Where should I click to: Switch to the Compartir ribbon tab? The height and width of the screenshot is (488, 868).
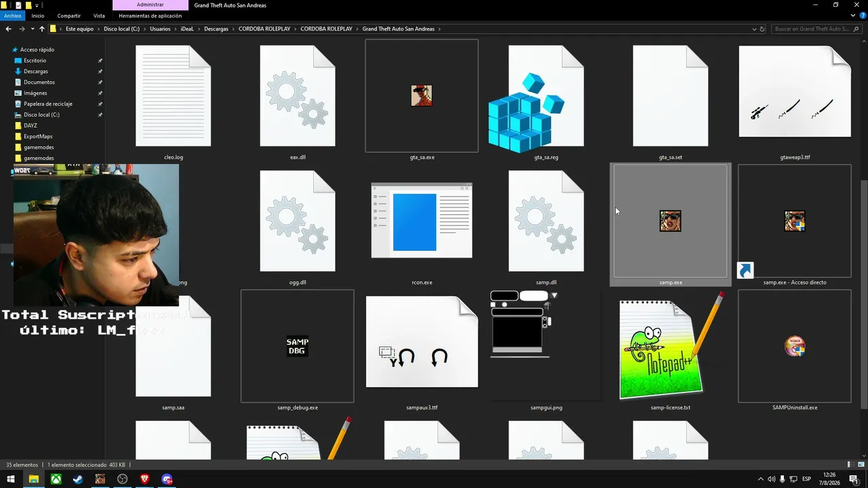[x=69, y=16]
